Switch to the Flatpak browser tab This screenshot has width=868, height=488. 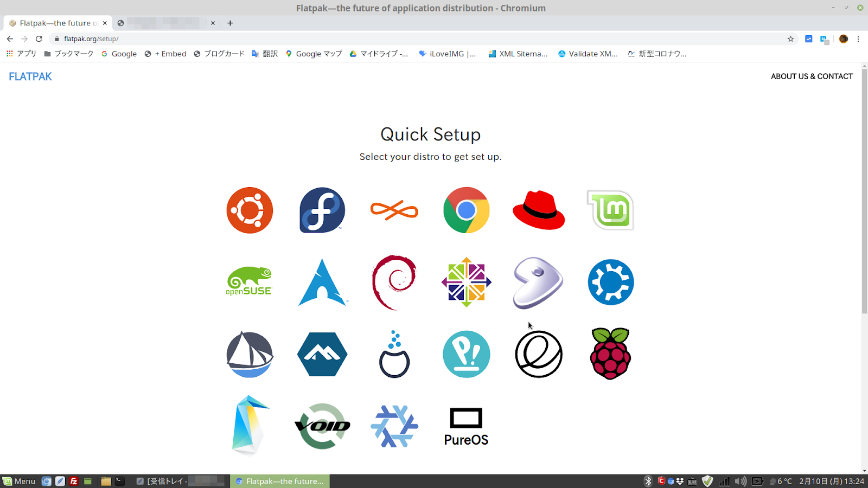58,23
